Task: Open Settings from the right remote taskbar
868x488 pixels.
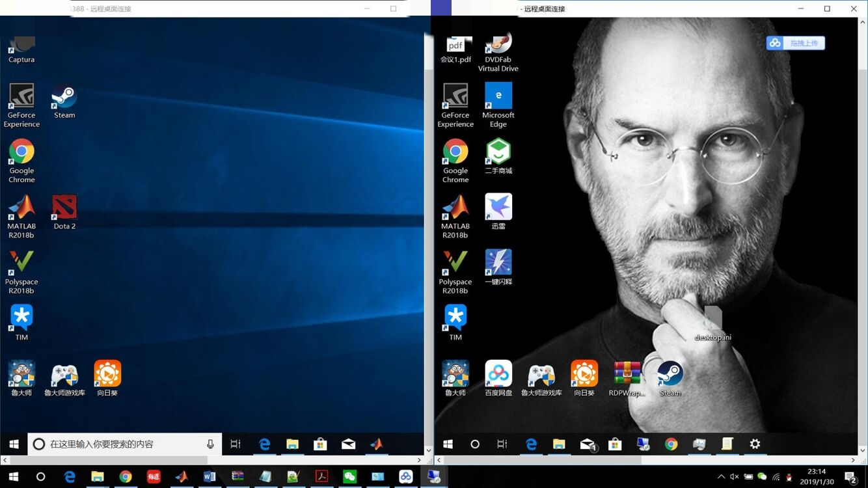Action: 754,444
